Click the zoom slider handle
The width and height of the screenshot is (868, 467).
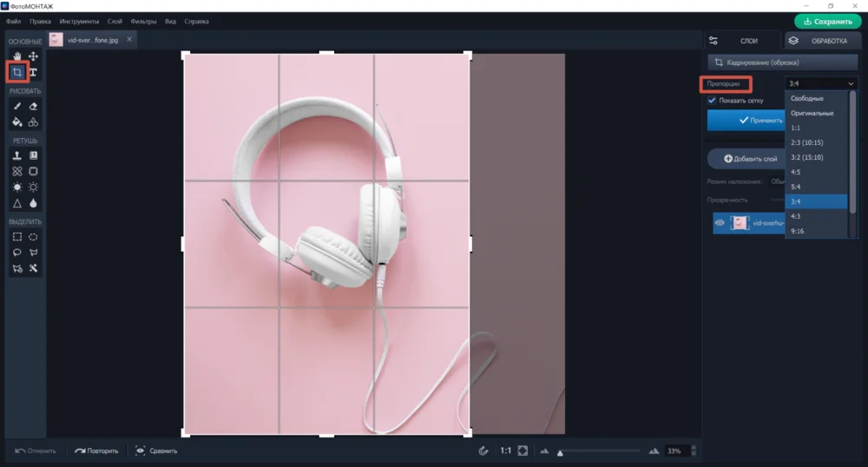pyautogui.click(x=561, y=452)
